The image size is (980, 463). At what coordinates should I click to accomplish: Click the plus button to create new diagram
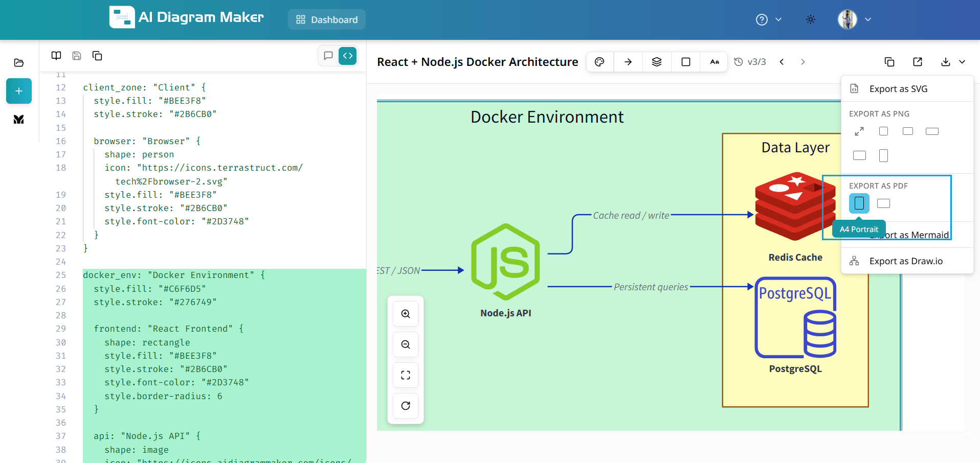(x=19, y=91)
